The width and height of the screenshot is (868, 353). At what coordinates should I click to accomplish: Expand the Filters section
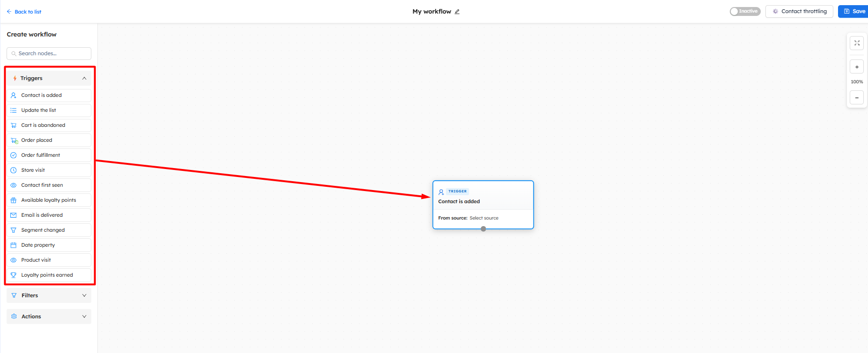pyautogui.click(x=49, y=295)
